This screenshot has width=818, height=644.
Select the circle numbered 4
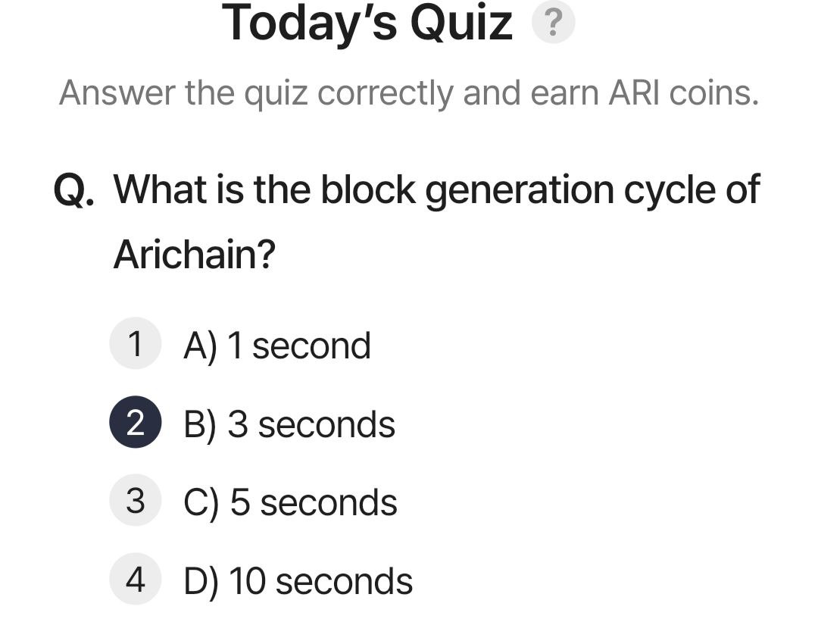[x=135, y=579]
